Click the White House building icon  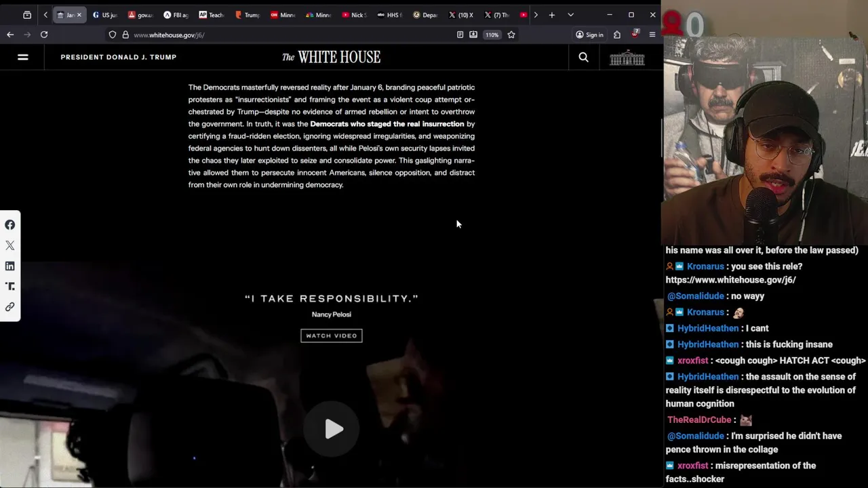click(627, 58)
